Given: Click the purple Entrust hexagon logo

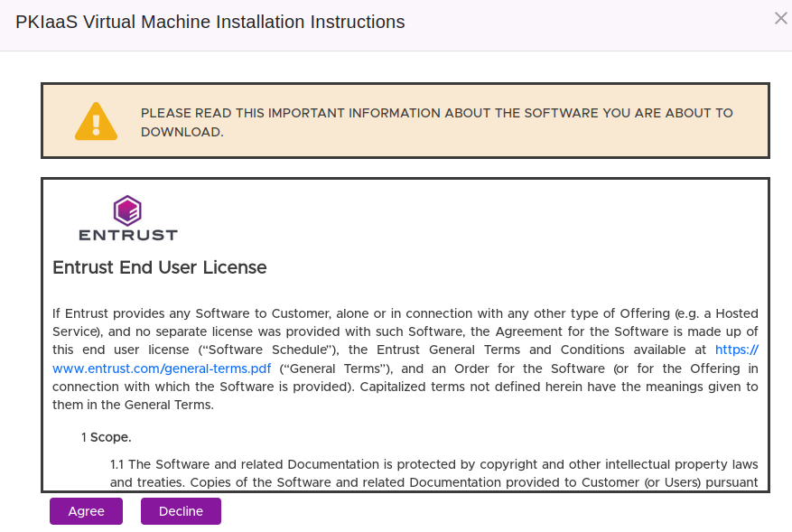Looking at the screenshot, I should 127,210.
